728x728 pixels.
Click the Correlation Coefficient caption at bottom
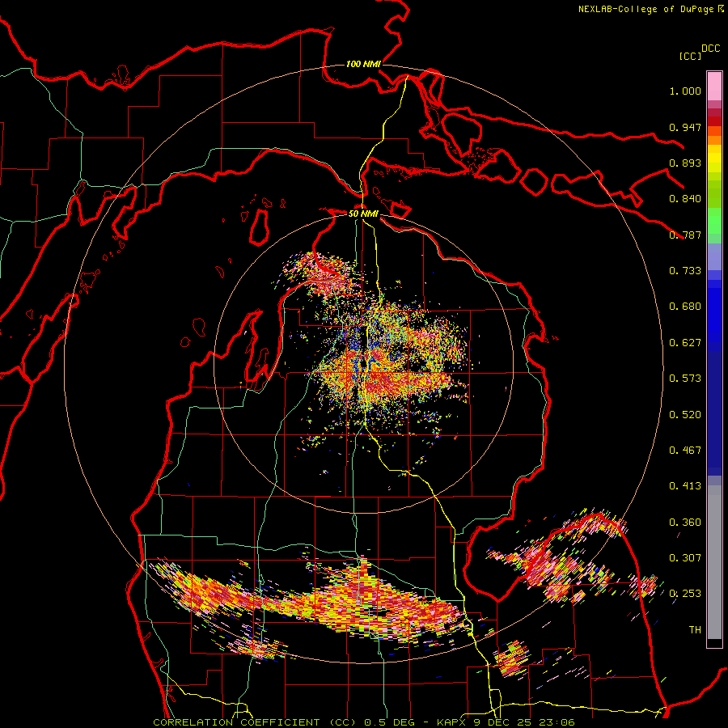point(363,722)
